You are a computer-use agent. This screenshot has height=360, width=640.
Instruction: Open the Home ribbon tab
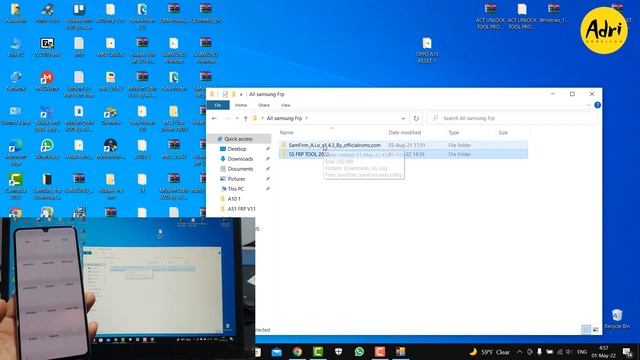click(x=241, y=105)
